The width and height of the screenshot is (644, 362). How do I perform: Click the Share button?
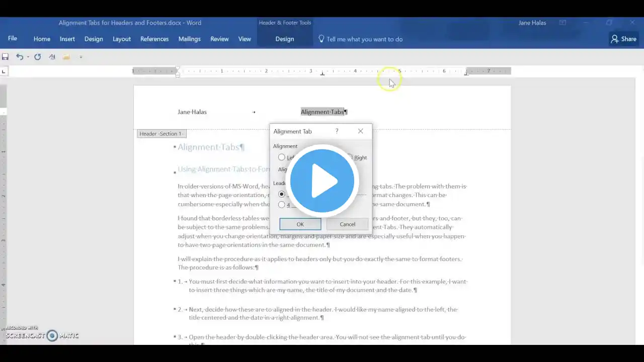[624, 39]
